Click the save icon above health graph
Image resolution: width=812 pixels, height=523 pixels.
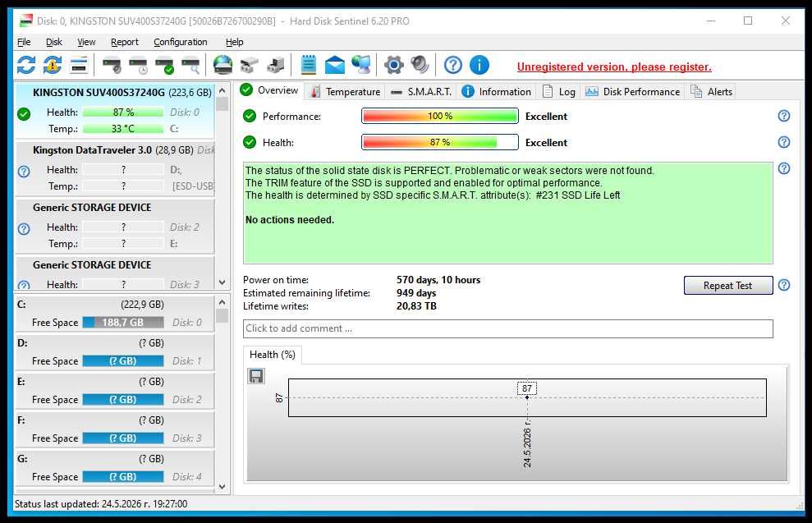coord(256,376)
